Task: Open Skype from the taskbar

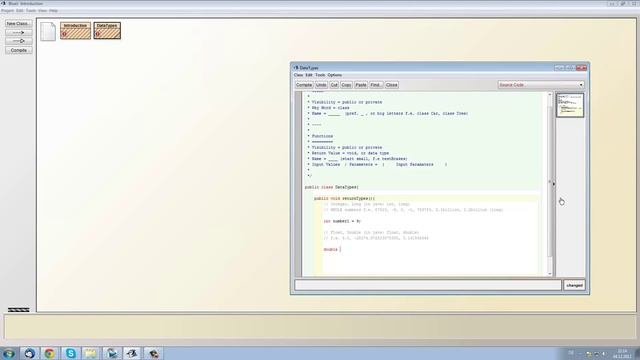Action: point(70,353)
